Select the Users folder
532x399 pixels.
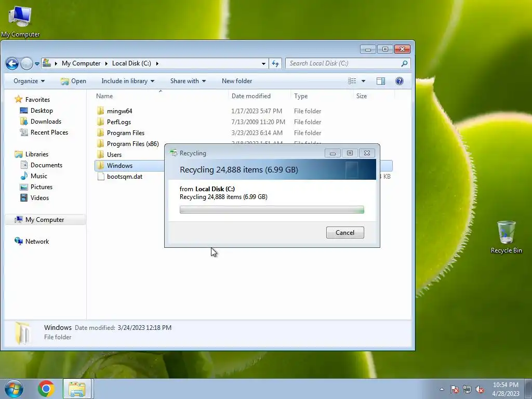tap(114, 155)
